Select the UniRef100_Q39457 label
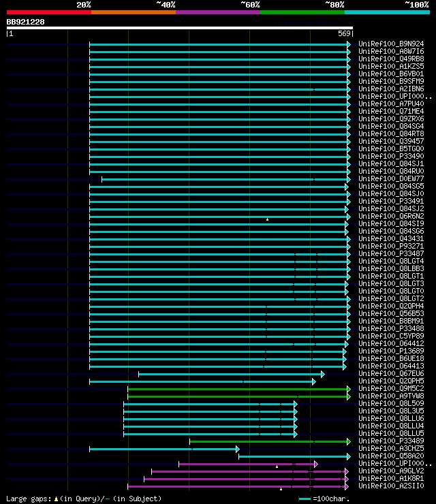Viewport: 436px width, 504px height. click(x=391, y=141)
